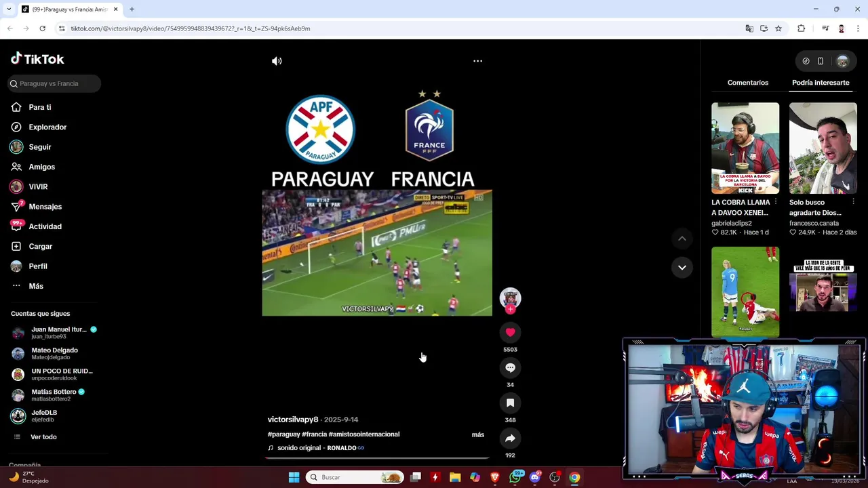Go to the previous video arrow
Image resolution: width=868 pixels, height=488 pixels.
point(682,239)
